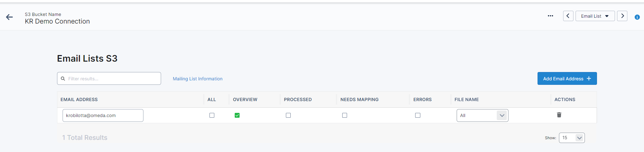
Task: Go to next section with right chevron
Action: click(622, 16)
